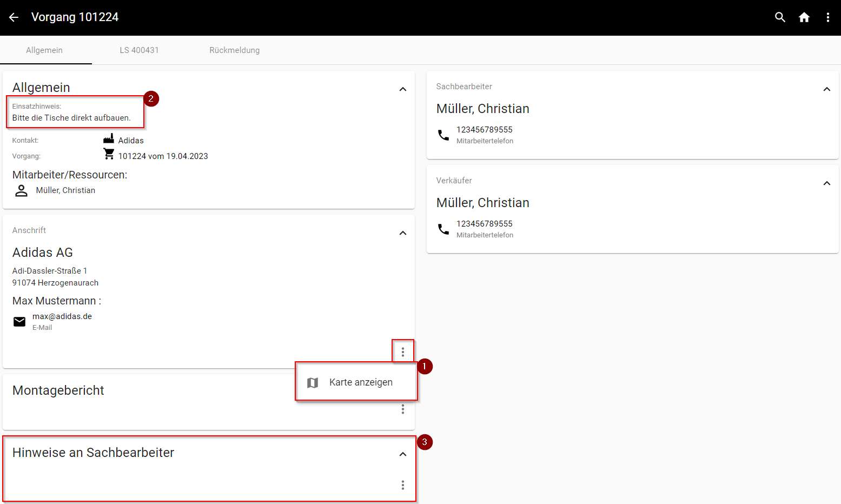Click map icon in Karte anzeigen

tap(313, 383)
